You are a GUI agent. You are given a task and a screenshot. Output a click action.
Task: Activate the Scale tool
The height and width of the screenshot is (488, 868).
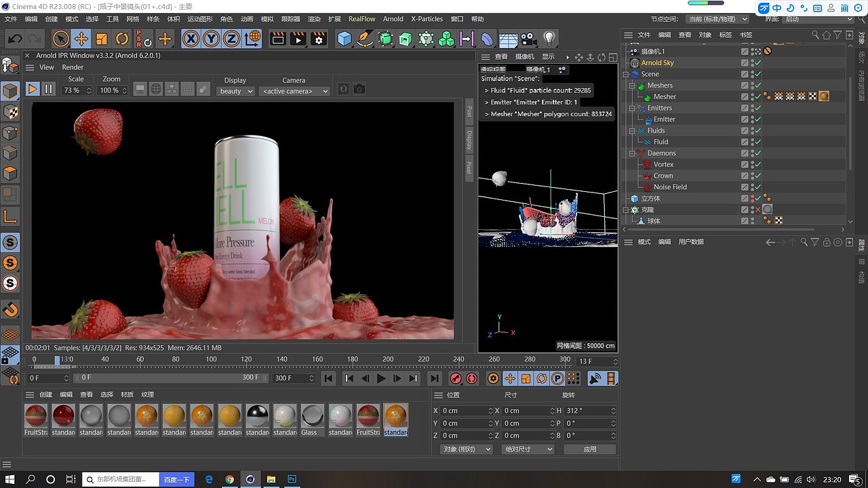(x=102, y=39)
